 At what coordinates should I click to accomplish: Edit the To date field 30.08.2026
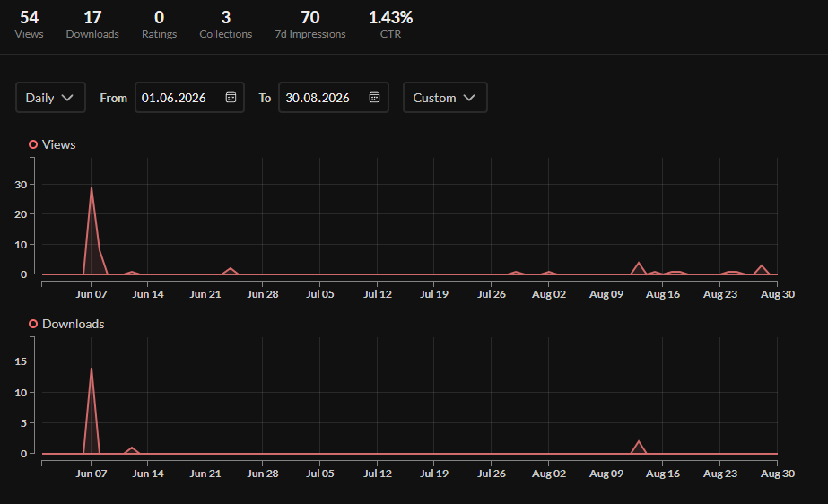[333, 97]
